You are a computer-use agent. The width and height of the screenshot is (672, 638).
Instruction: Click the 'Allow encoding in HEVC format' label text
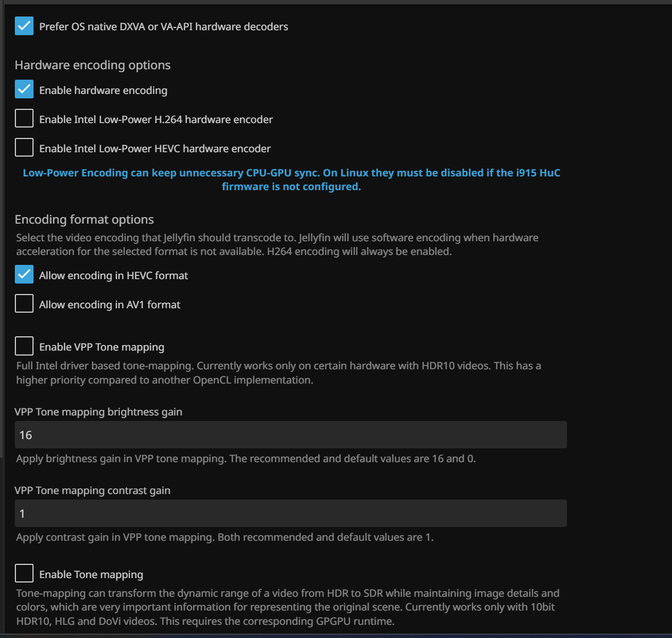pyautogui.click(x=113, y=276)
